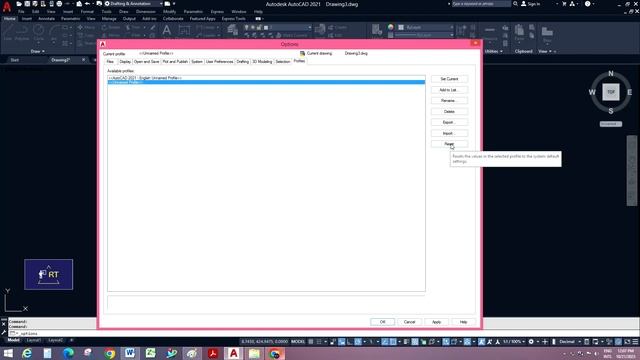Viewport: 640px width, 360px height.
Task: Select the Line tool in the ribbon
Action: (x=8, y=33)
